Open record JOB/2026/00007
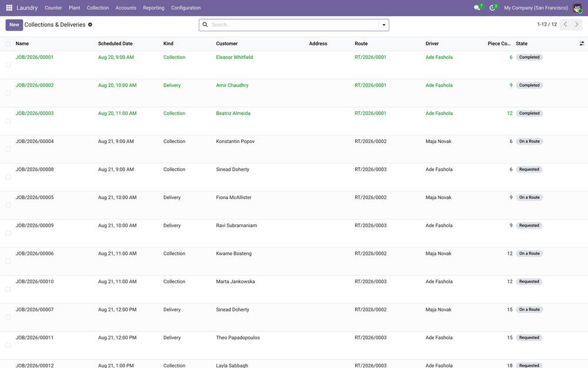The width and height of the screenshot is (588, 368). tap(35, 310)
